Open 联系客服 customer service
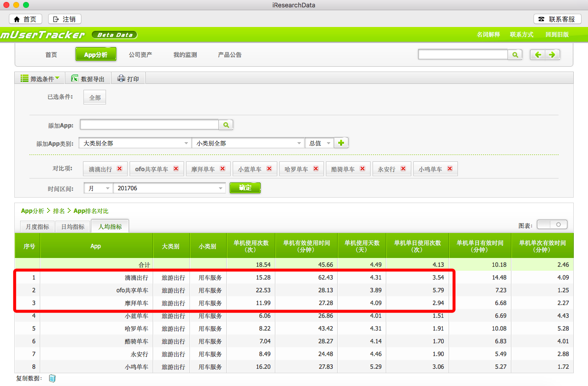 pyautogui.click(x=557, y=19)
